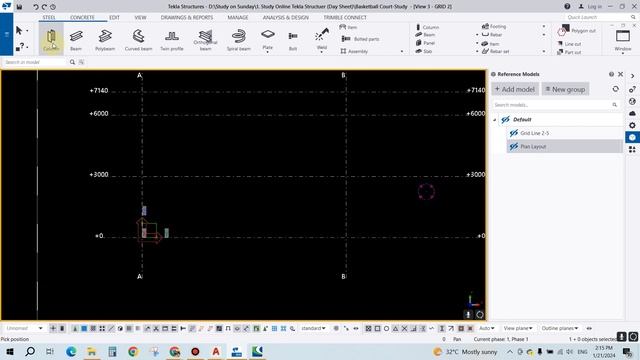This screenshot has width=640, height=360.
Task: Select the Rebar set tool
Action: pyautogui.click(x=496, y=51)
